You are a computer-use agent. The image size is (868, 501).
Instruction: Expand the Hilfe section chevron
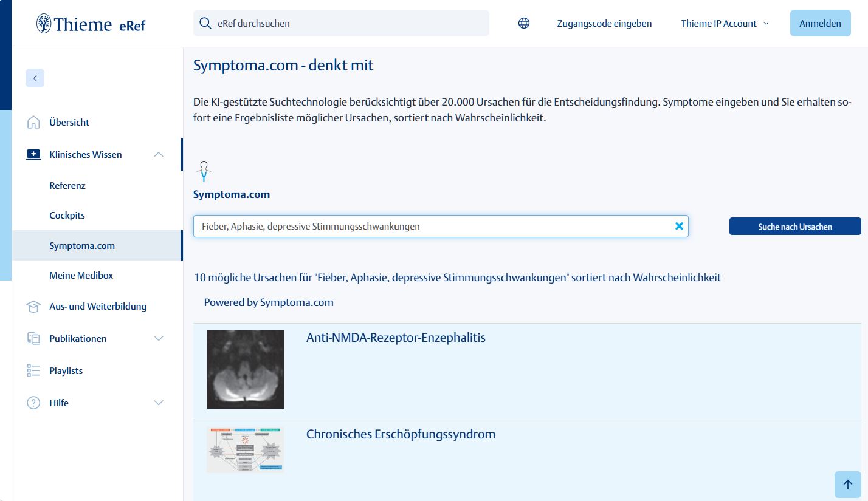[159, 403]
